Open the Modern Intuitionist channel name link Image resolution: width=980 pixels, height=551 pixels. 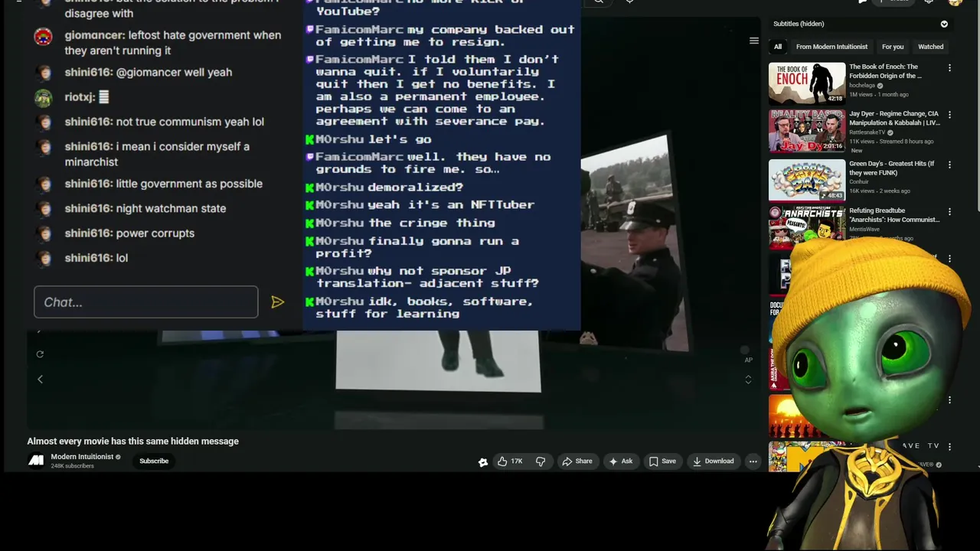coord(82,457)
